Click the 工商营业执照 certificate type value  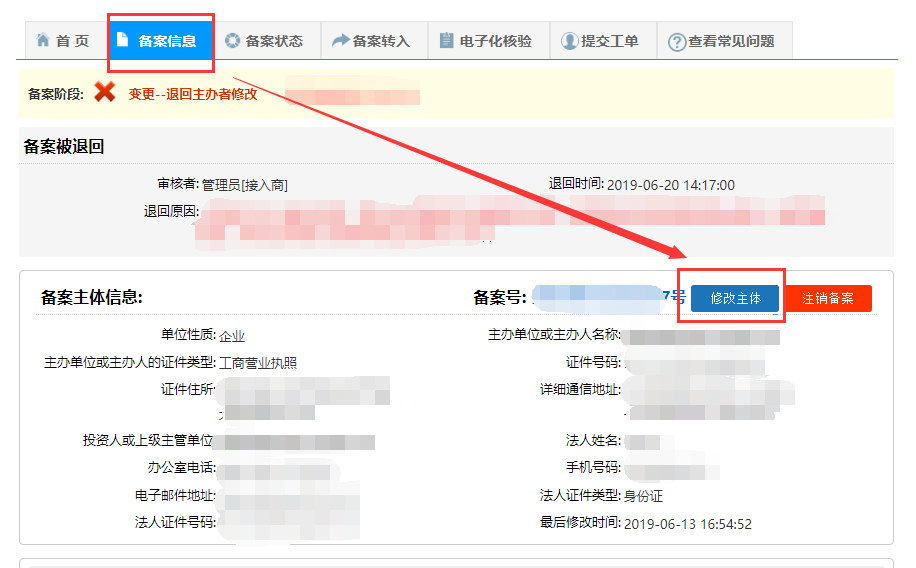click(x=258, y=363)
